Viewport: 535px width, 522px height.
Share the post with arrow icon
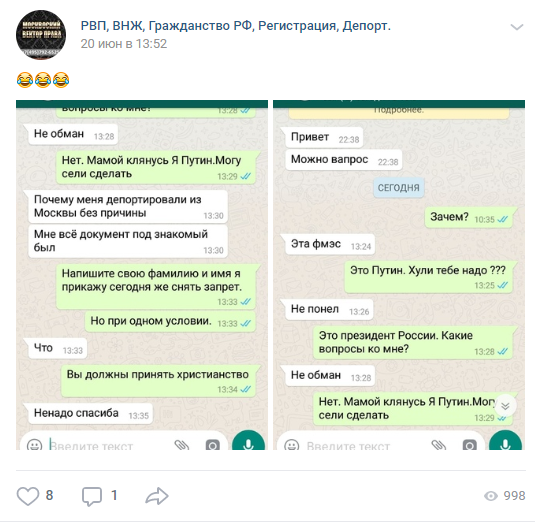[157, 496]
